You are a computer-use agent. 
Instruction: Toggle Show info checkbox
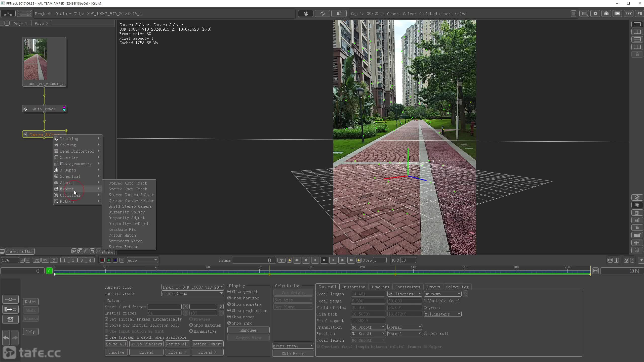point(229,323)
